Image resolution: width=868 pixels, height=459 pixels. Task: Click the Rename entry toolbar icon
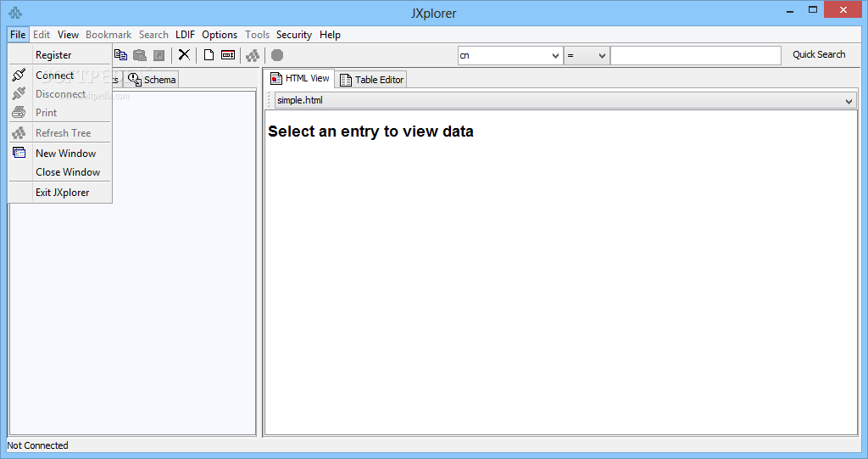pos(228,55)
